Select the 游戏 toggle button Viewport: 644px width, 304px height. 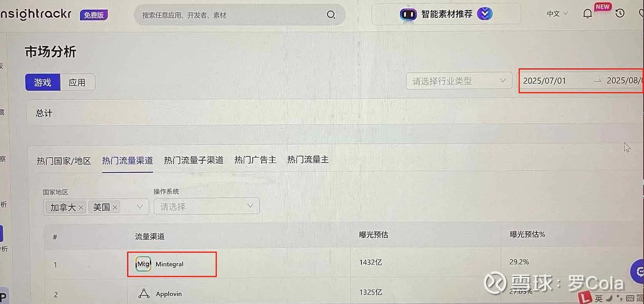pos(43,82)
